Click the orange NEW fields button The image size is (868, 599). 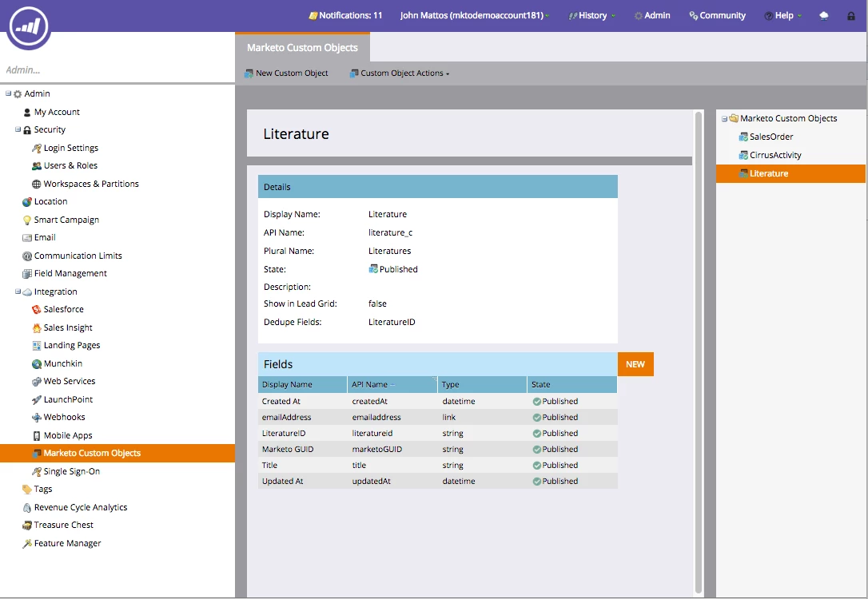pos(635,364)
